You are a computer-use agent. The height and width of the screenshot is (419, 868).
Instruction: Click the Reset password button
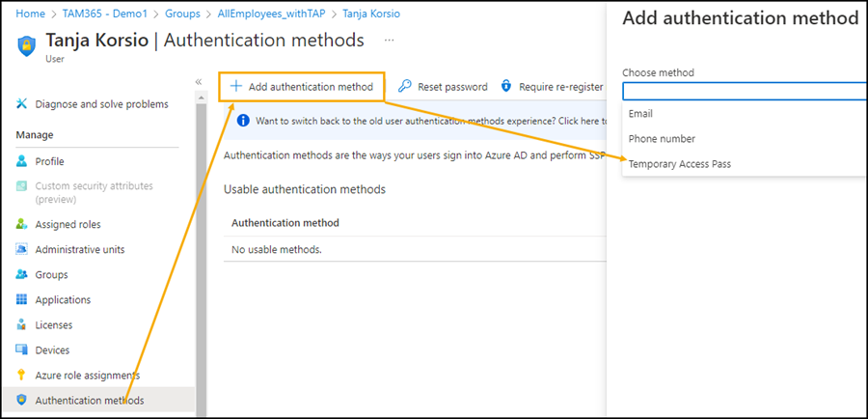click(x=443, y=87)
